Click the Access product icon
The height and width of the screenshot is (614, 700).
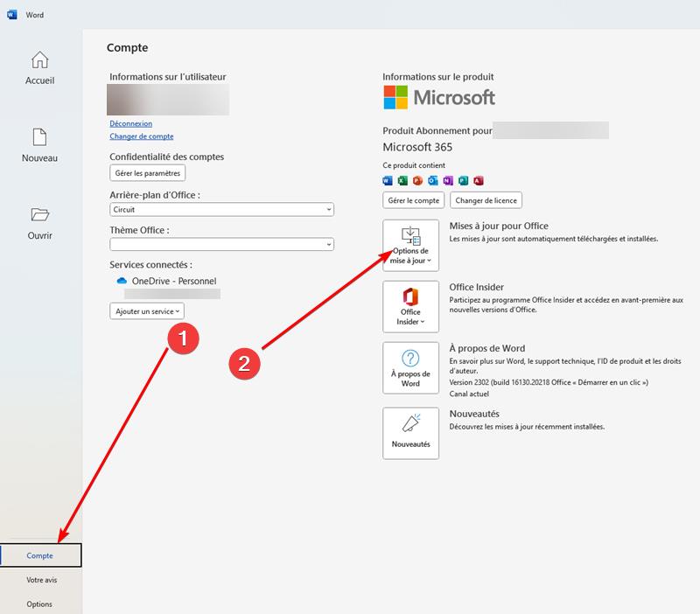click(x=479, y=180)
